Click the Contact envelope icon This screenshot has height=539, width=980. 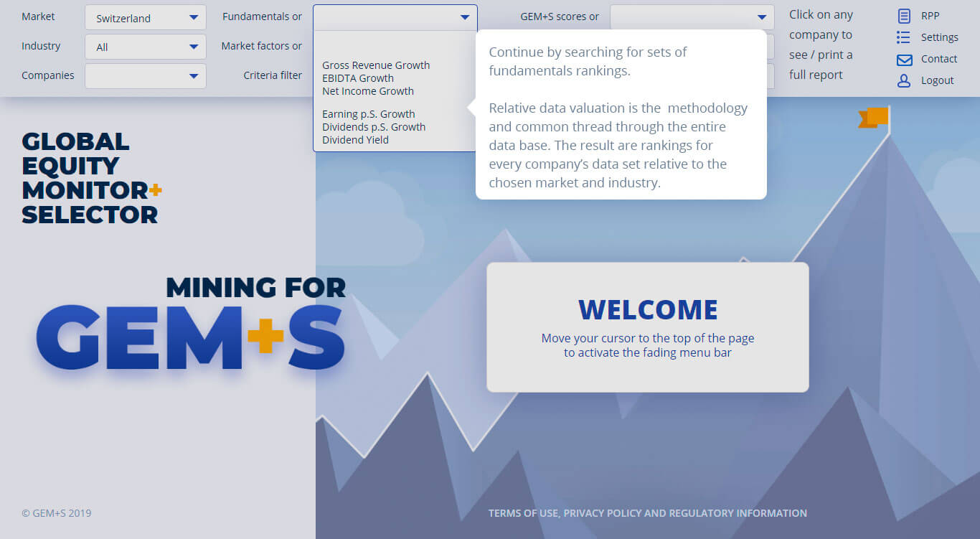(x=904, y=60)
